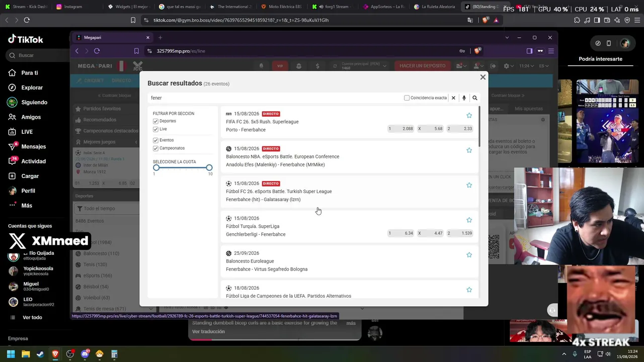This screenshot has width=644, height=362.
Task: Open File Explorer from the taskbar
Action: pyautogui.click(x=26, y=354)
